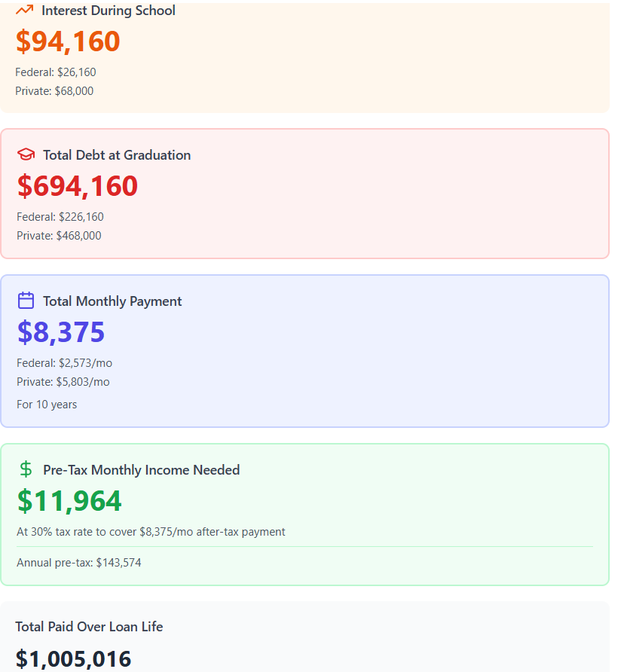The image size is (624, 672).
Task: Select the Total Debt at Graduation heading
Action: [x=117, y=155]
